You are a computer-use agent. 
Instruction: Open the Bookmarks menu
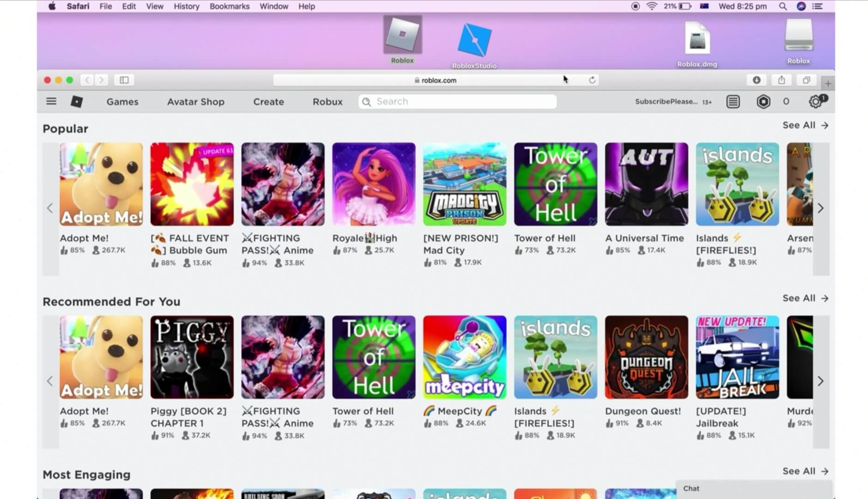pos(230,6)
